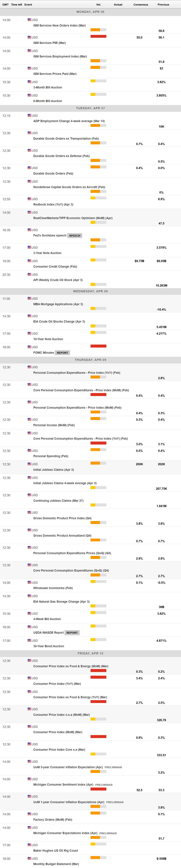
Task: Click the Consensus column header
Action: (141, 5)
